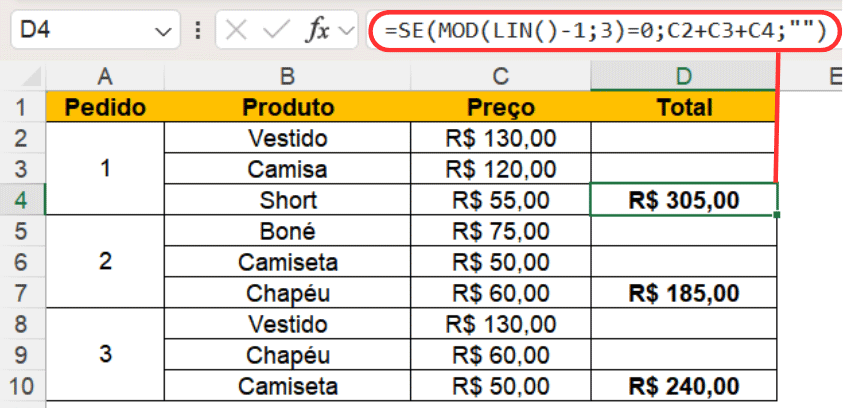Image resolution: width=843 pixels, height=408 pixels.
Task: Select column B header
Action: tap(287, 76)
